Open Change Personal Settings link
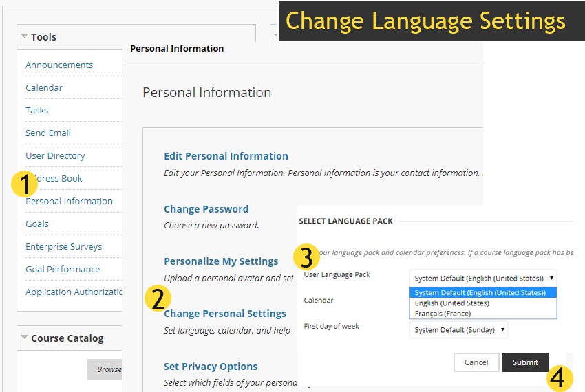Image resolution: width=585 pixels, height=392 pixels. tap(224, 314)
